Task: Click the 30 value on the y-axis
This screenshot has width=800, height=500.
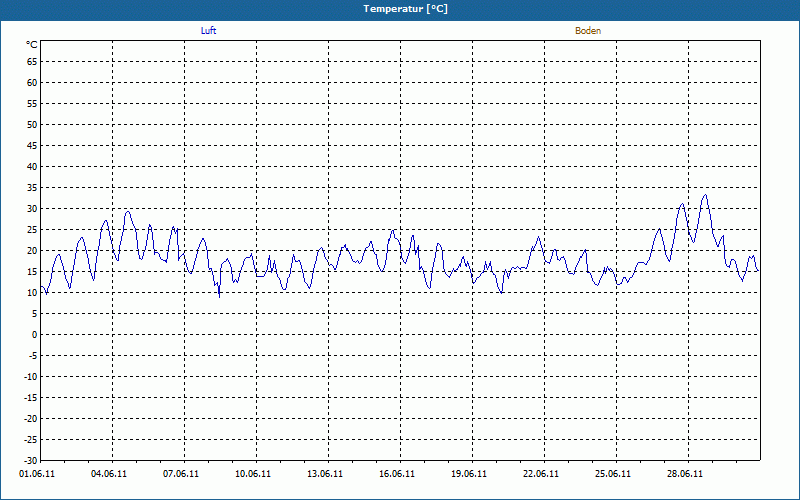Action: click(x=32, y=209)
